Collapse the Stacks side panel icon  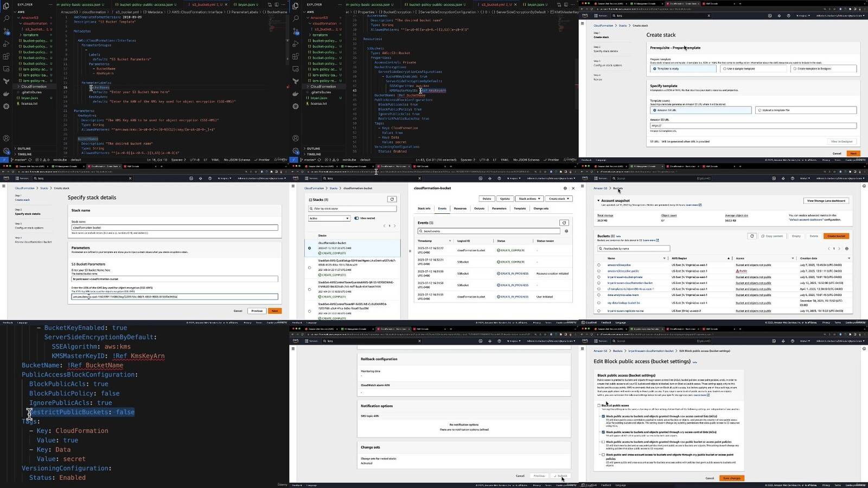pyautogui.click(x=310, y=200)
